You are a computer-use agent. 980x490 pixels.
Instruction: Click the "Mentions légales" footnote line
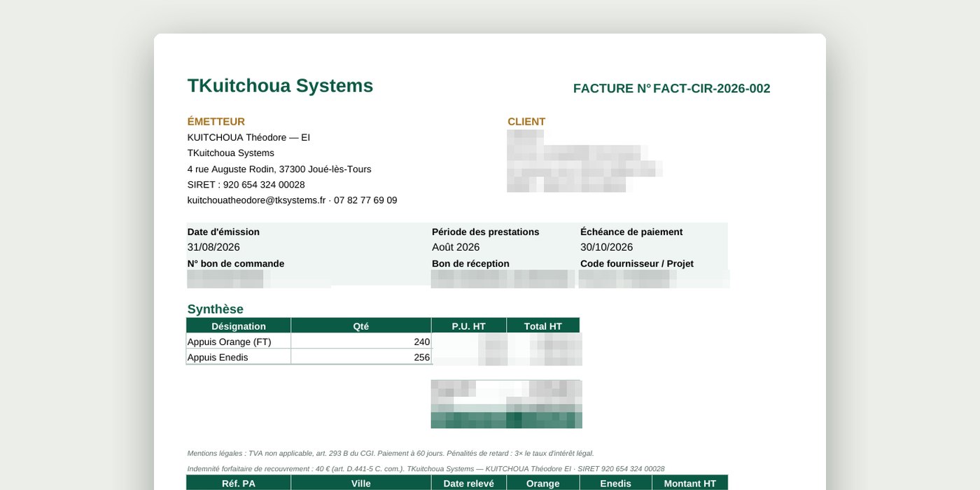(391, 454)
